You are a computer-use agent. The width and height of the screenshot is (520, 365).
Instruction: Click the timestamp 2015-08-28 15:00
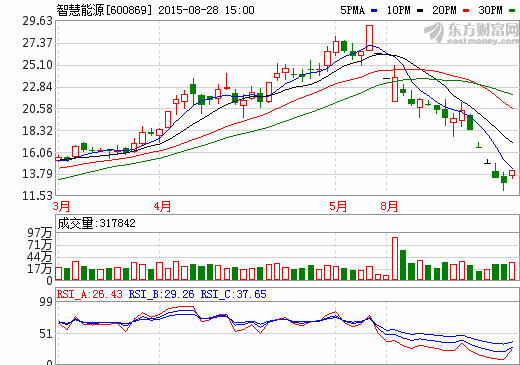[207, 10]
